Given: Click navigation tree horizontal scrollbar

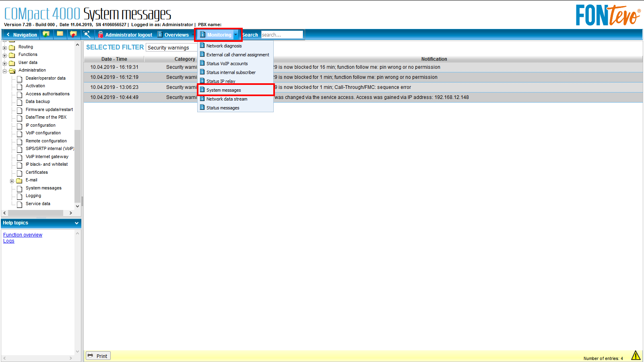Looking at the screenshot, I should point(35,213).
